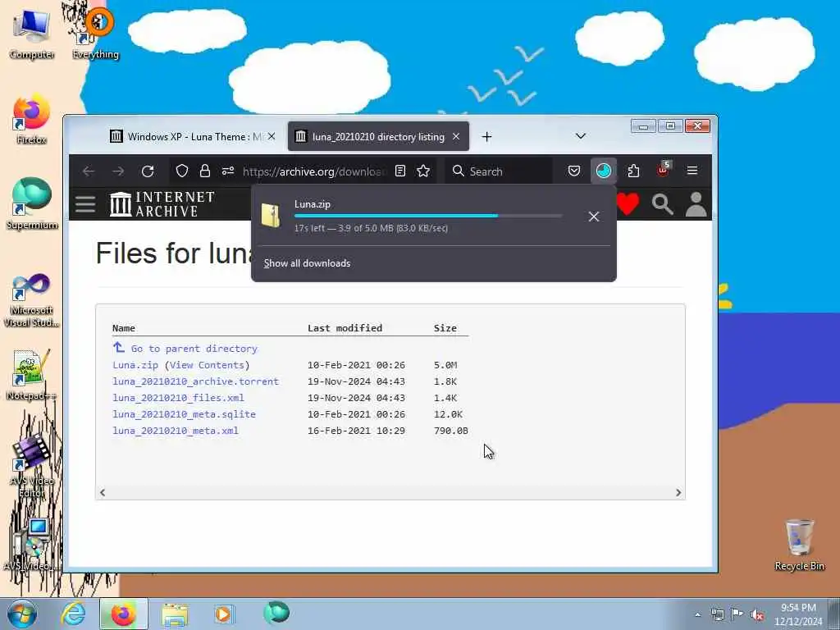Open luna_20210210_meta.sqlite link
Image resolution: width=840 pixels, height=630 pixels.
click(x=185, y=414)
